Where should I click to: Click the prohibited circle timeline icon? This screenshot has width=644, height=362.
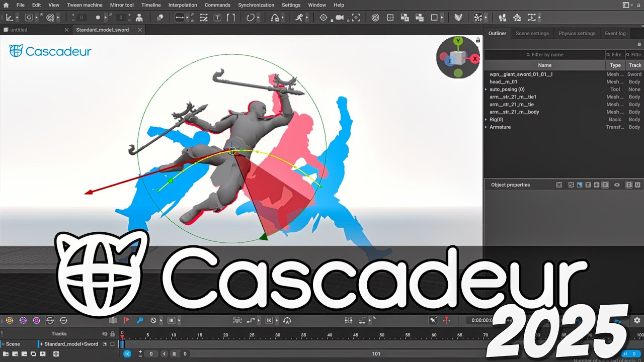click(x=153, y=320)
